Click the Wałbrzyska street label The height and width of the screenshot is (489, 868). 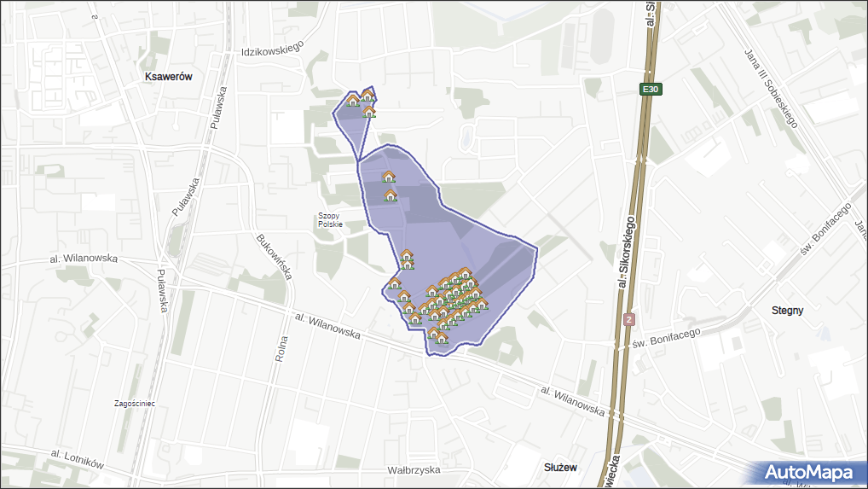tap(413, 470)
